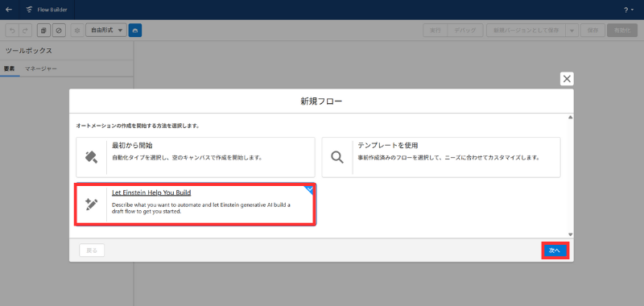Click the dialog instruction text about オートメーション
The width and height of the screenshot is (644, 306).
click(138, 126)
